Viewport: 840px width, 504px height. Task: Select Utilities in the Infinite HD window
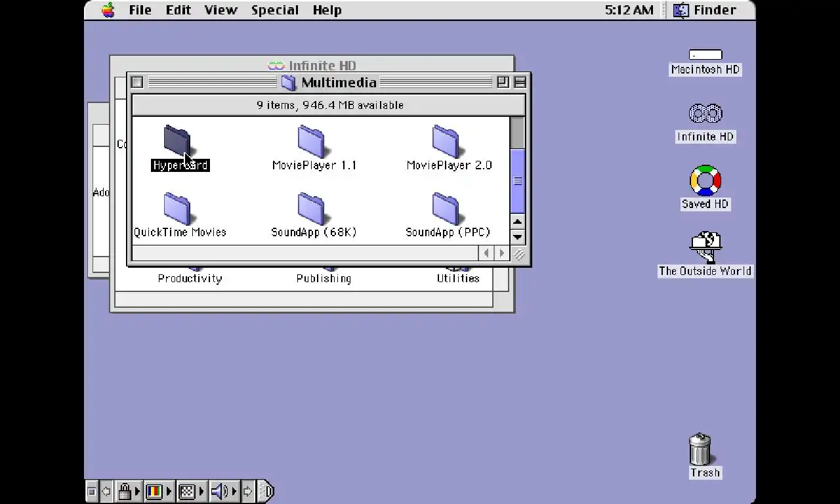click(x=458, y=278)
